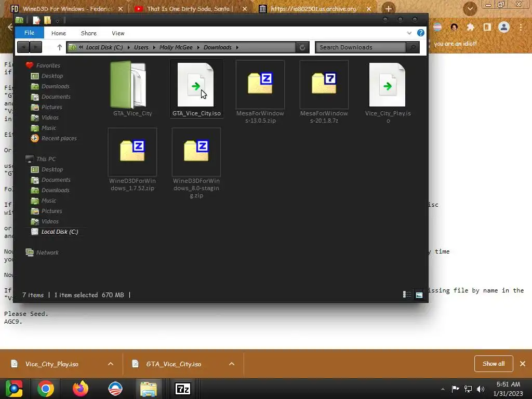532x399 pixels.
Task: Click the network tray icon
Action: pyautogui.click(x=468, y=389)
